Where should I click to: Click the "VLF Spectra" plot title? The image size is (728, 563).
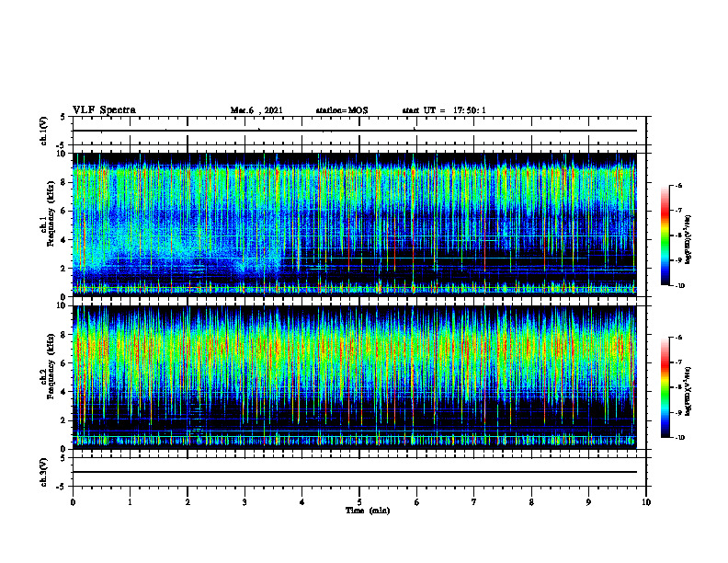pos(104,110)
